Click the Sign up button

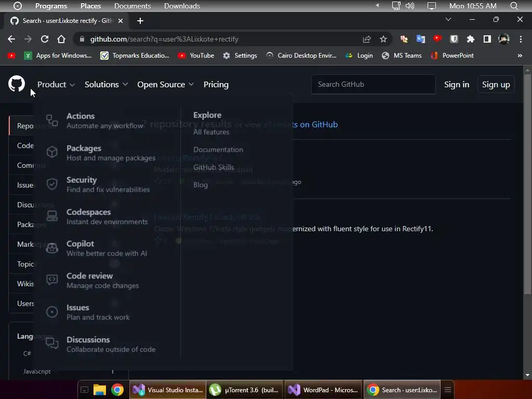coord(496,85)
